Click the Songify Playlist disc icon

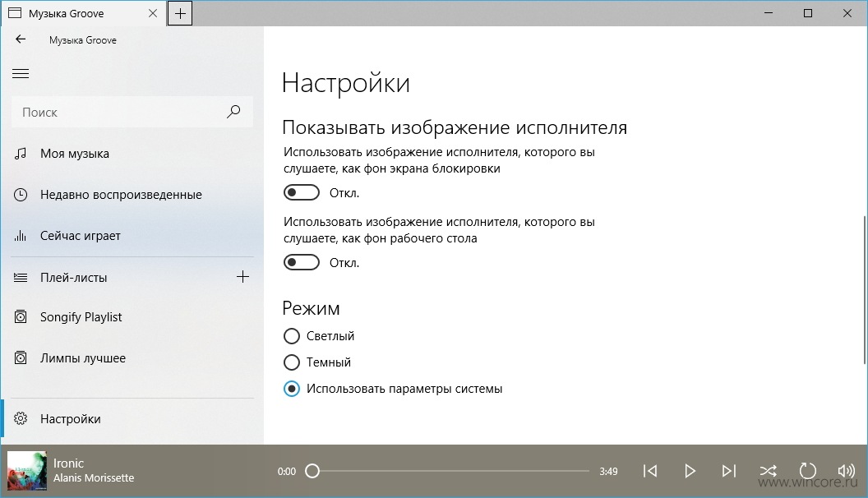(x=21, y=317)
